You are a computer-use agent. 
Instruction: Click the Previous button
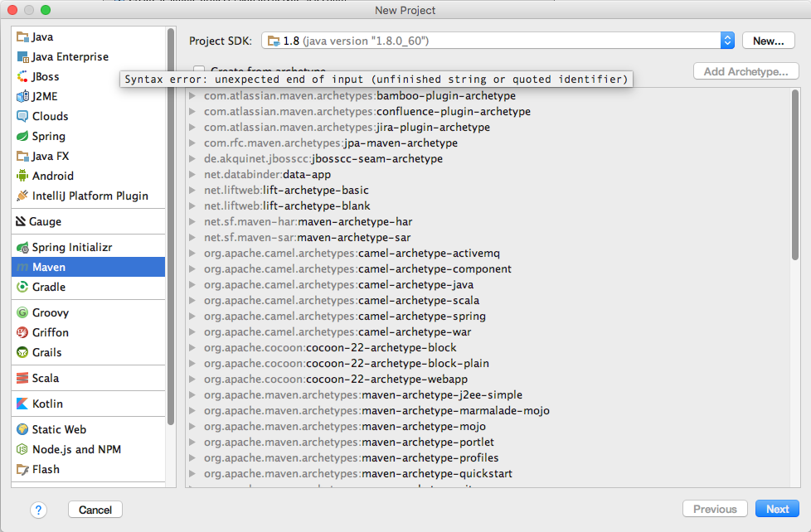[x=715, y=510]
